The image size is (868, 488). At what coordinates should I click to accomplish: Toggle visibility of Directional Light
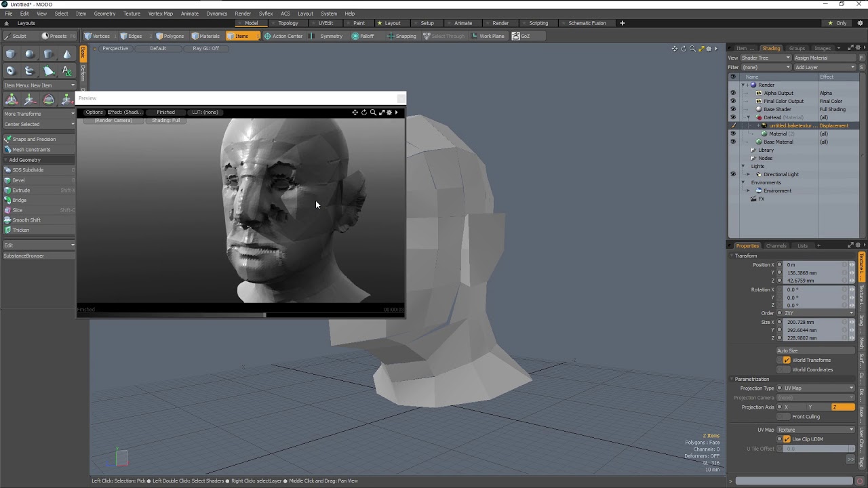click(x=732, y=174)
